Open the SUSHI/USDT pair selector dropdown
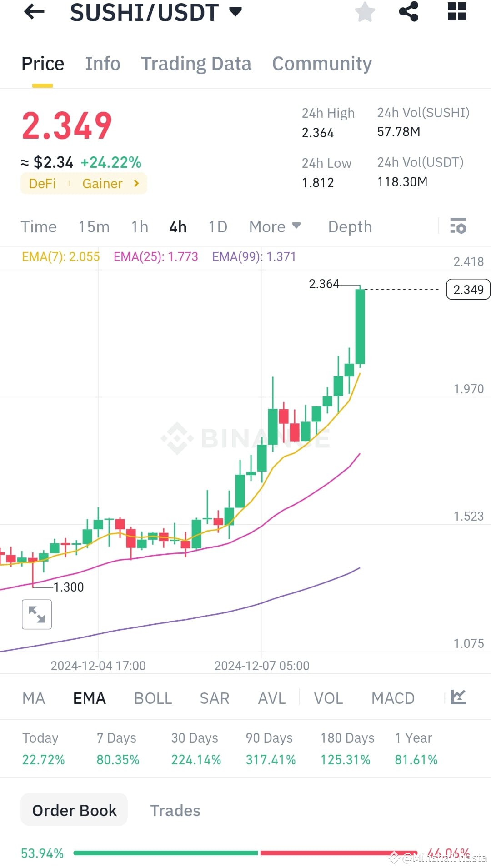 tap(235, 12)
